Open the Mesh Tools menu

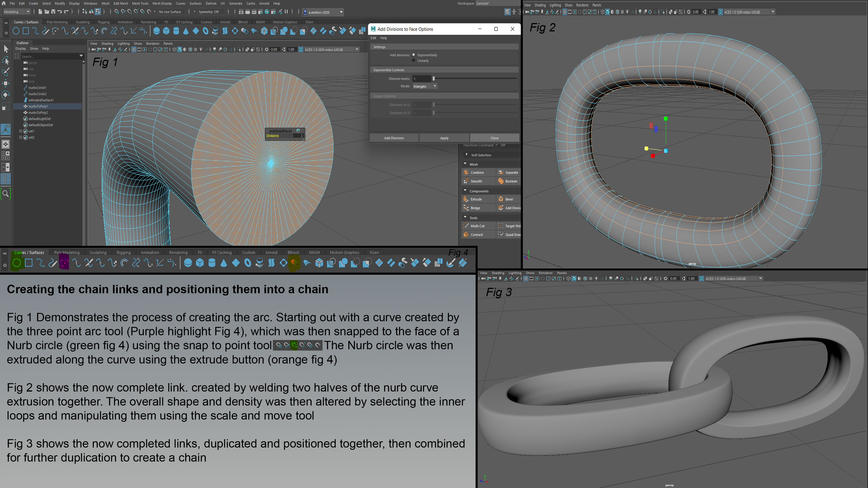pyautogui.click(x=140, y=3)
